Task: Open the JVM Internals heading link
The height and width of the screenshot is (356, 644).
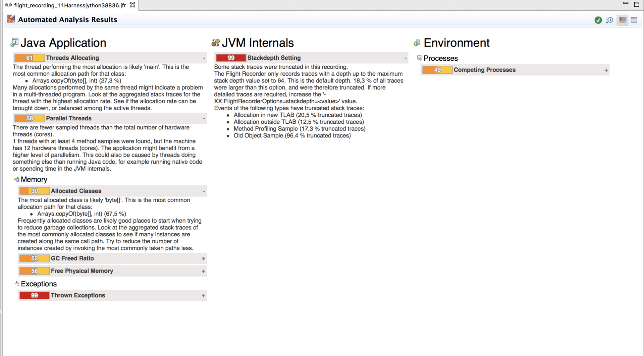Action: point(258,43)
